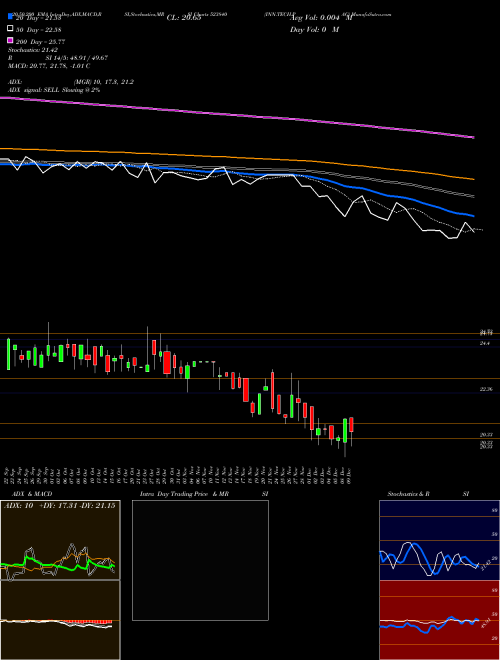Click the 'Stochastics: 21.42' reading

(32, 50)
